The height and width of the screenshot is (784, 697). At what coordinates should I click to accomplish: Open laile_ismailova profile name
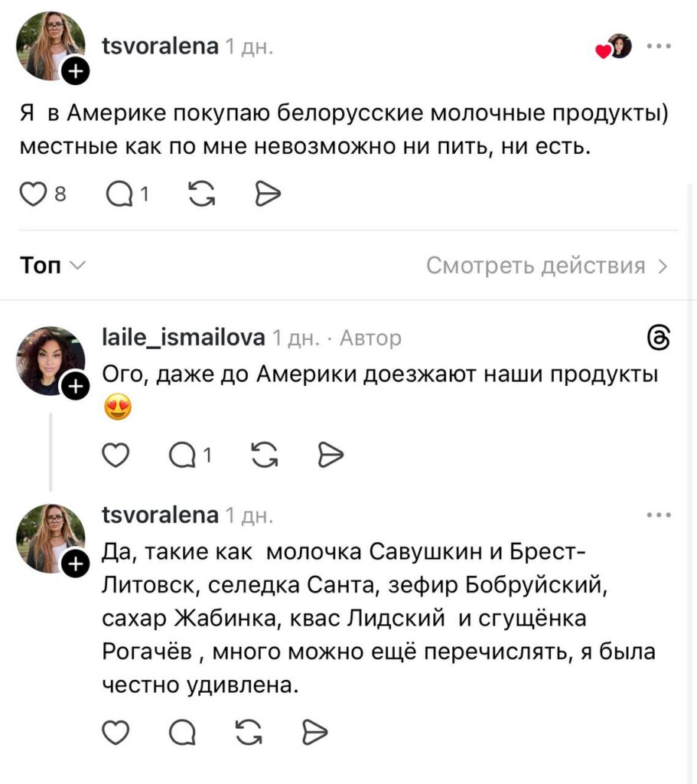pyautogui.click(x=184, y=337)
